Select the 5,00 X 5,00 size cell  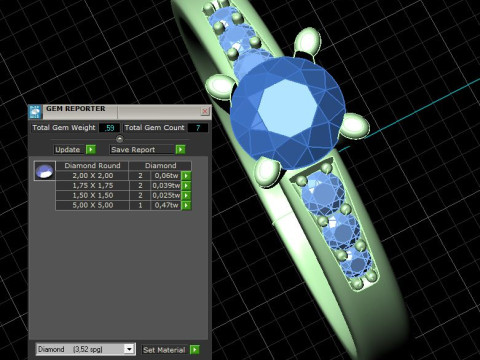pyautogui.click(x=93, y=205)
